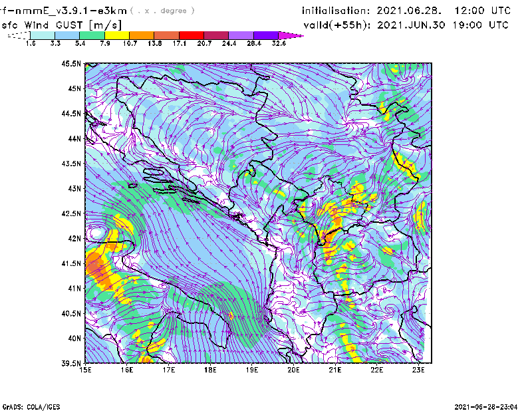The width and height of the screenshot is (532, 411).
Task: Click the longitude label 19E
Action: coord(252,370)
